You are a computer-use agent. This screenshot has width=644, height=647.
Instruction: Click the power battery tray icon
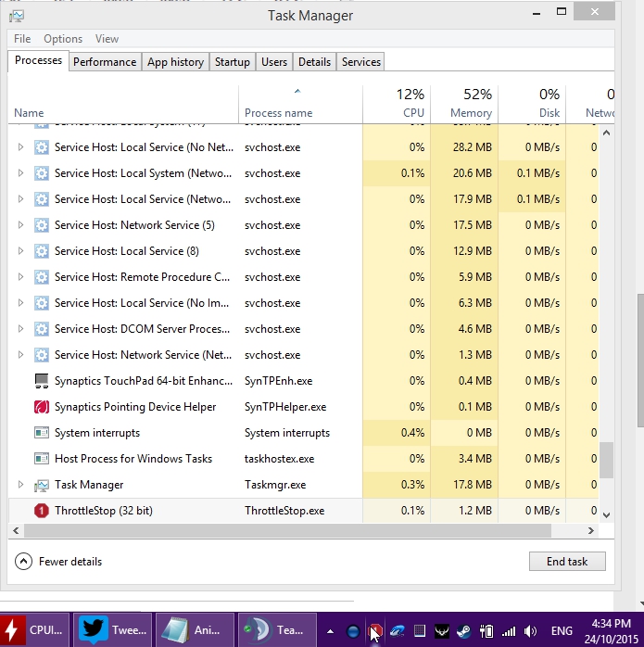(486, 631)
